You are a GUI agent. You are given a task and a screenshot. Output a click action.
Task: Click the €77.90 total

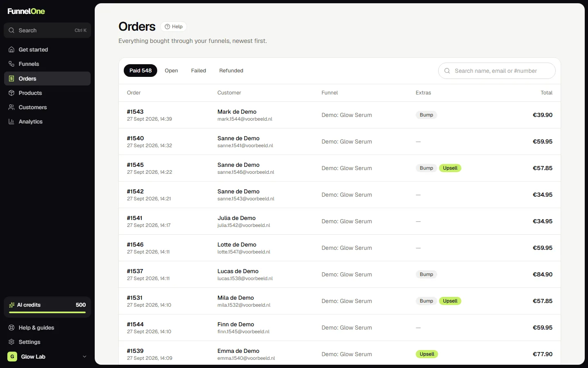pyautogui.click(x=542, y=354)
